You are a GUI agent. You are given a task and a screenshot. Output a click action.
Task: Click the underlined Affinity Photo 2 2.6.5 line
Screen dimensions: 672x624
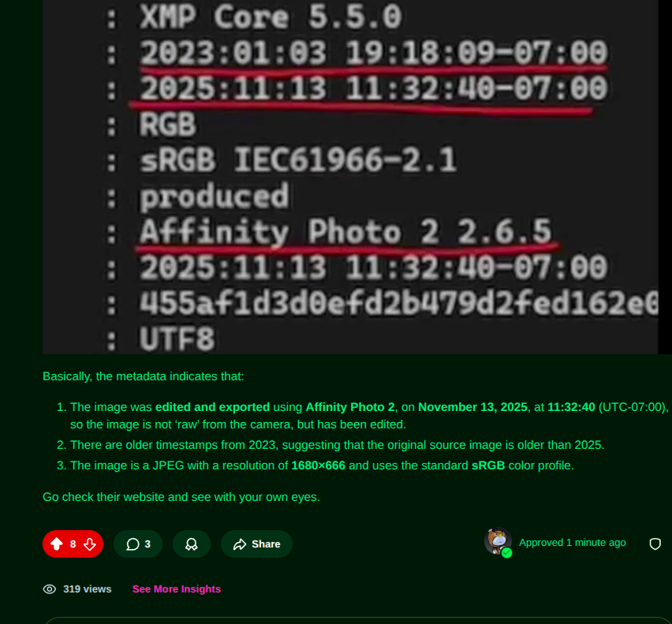tap(345, 232)
